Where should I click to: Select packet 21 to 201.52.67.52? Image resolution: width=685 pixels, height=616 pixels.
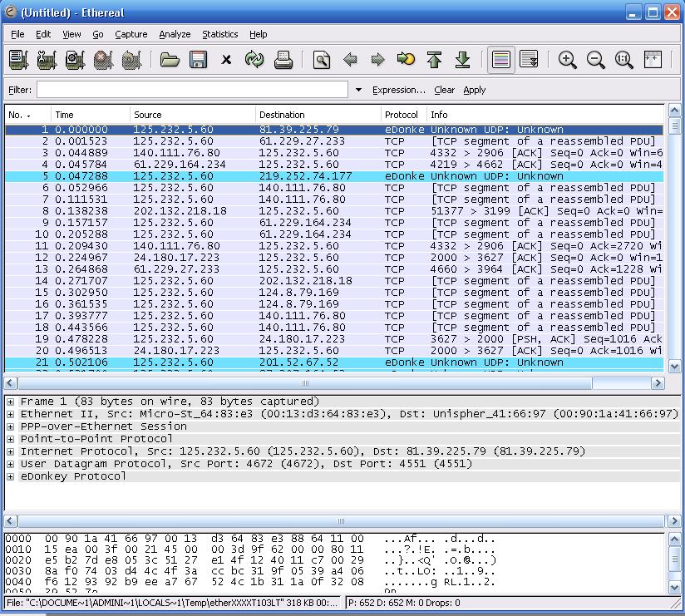click(334, 362)
